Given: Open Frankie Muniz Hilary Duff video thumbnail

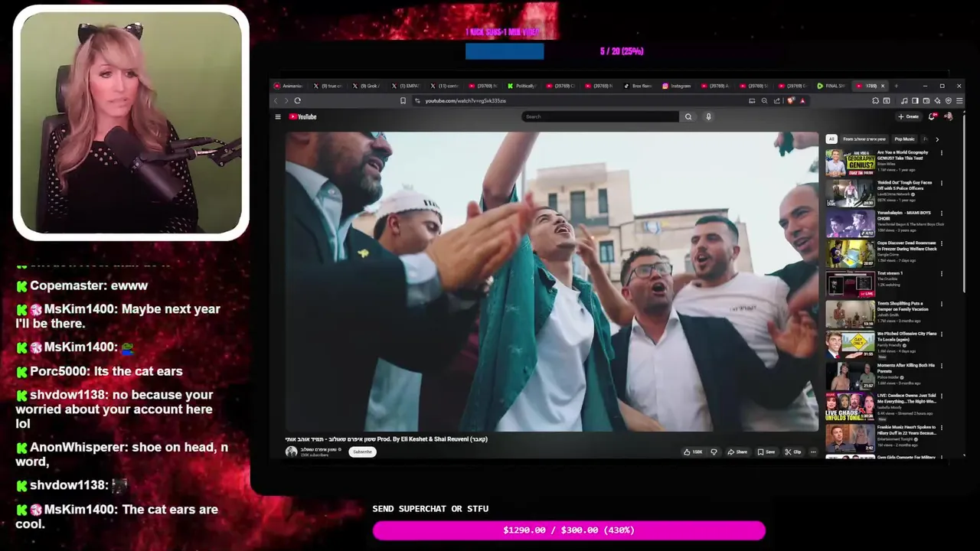Looking at the screenshot, I should click(x=850, y=437).
